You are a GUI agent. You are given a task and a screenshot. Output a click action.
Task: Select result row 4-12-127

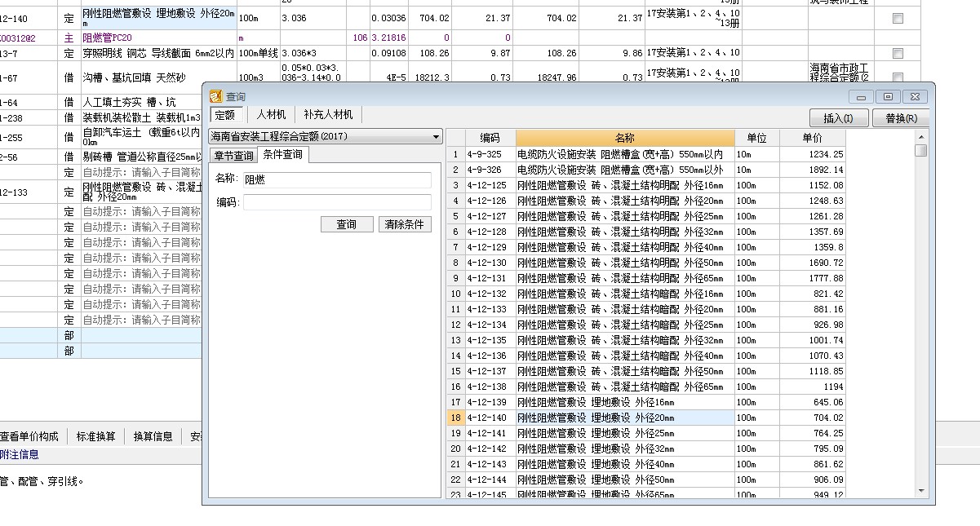coord(646,216)
